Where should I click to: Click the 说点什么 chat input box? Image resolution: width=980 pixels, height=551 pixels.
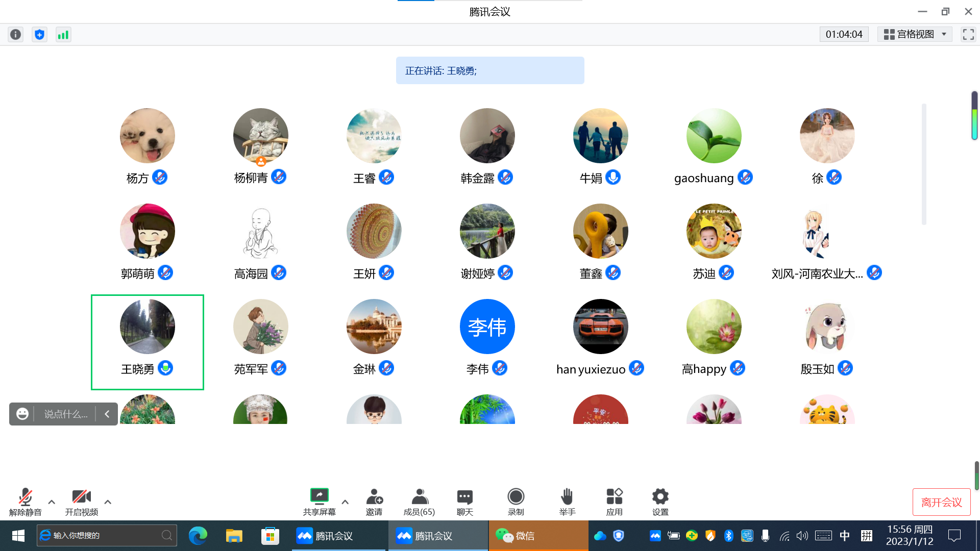[65, 414]
